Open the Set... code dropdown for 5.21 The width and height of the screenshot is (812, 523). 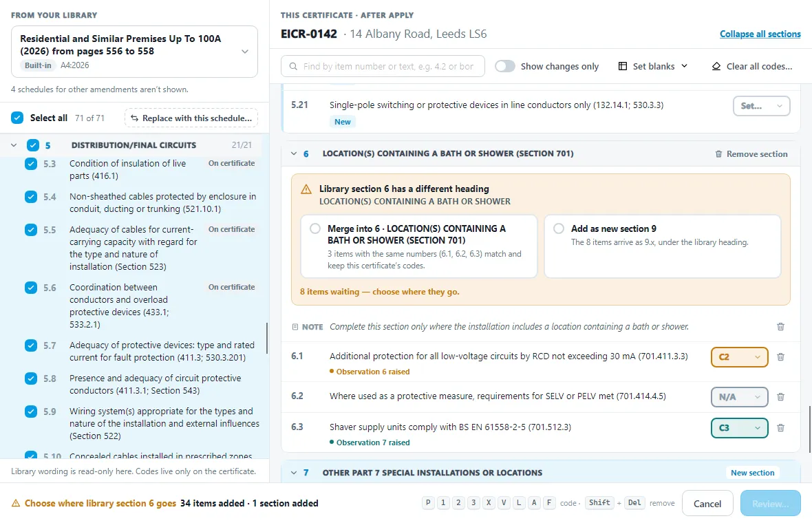point(761,106)
